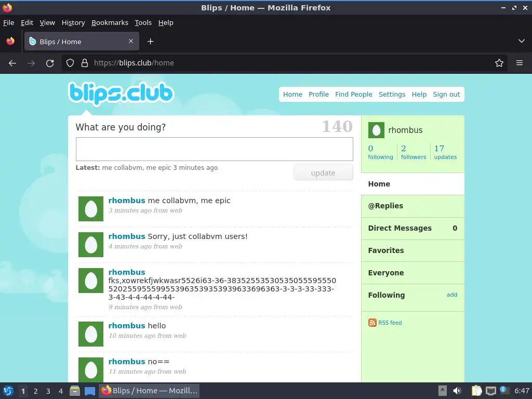Go to Home in the top navigation
532x399 pixels.
(x=292, y=95)
